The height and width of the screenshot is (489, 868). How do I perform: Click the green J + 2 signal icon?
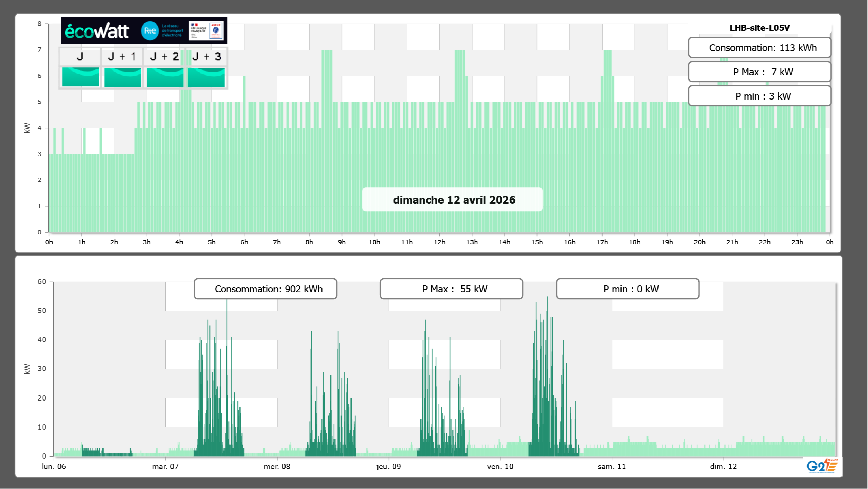(x=165, y=77)
